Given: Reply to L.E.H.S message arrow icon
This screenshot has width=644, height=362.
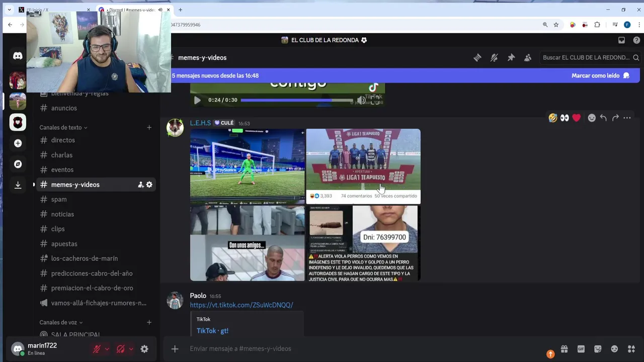Looking at the screenshot, I should [x=603, y=118].
